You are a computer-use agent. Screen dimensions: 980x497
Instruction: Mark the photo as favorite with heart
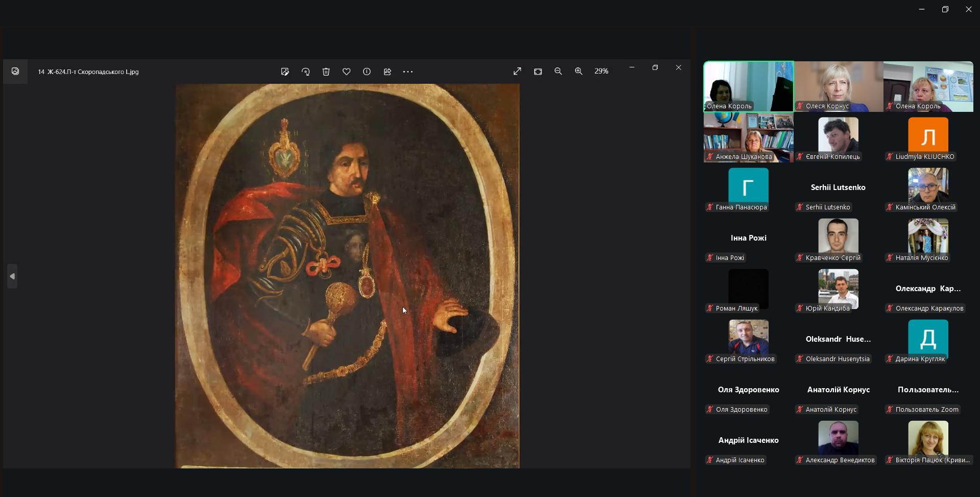346,72
